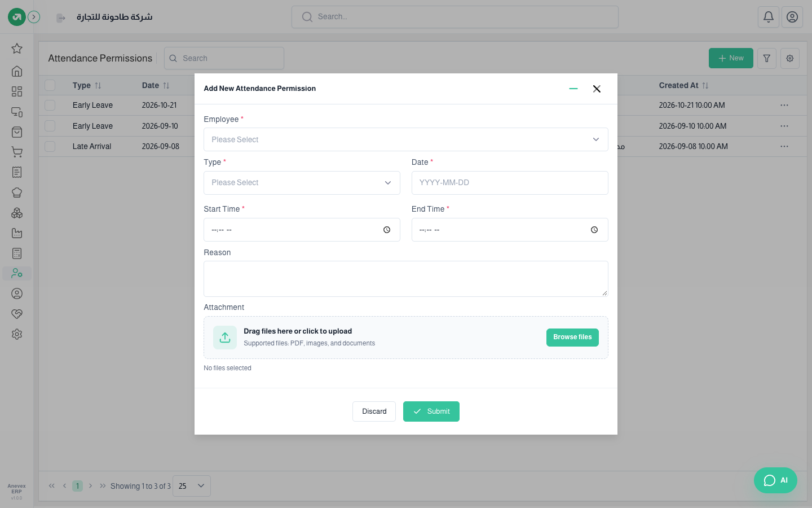Focus the global Search bar at top

click(x=455, y=17)
